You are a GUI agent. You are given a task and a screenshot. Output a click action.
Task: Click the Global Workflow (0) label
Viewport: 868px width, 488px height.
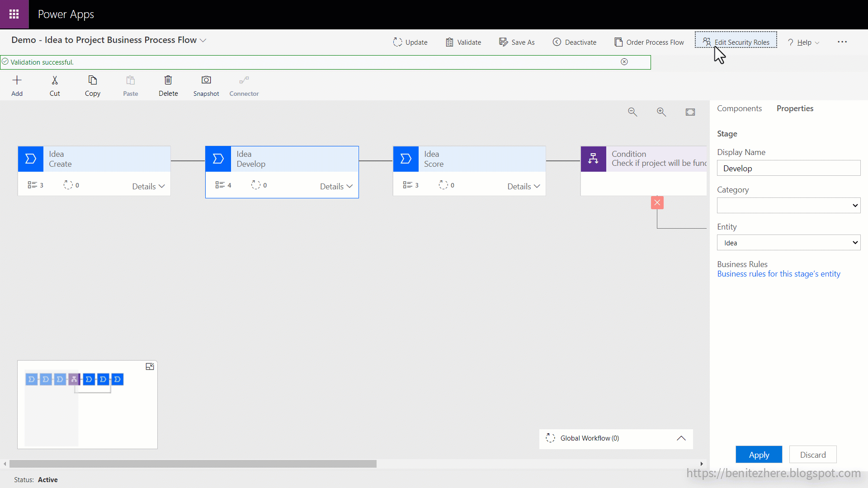[x=590, y=439]
